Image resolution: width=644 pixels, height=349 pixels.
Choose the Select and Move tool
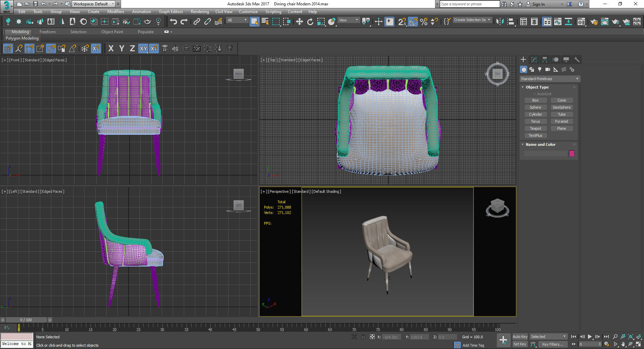point(299,22)
